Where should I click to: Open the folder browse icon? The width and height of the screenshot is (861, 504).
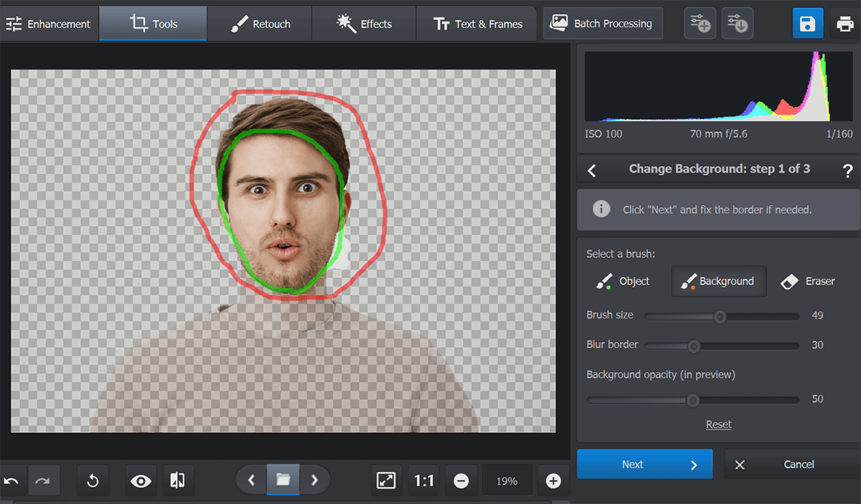pos(283,480)
